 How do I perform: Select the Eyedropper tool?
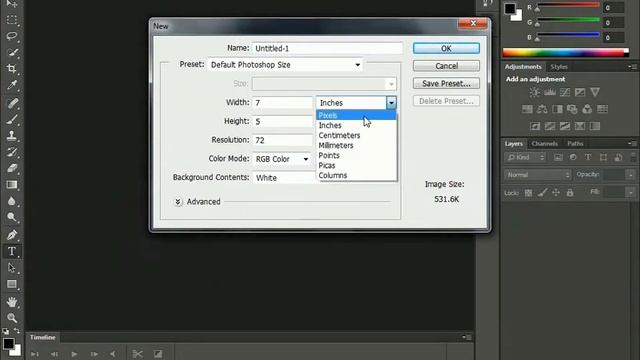point(12,85)
